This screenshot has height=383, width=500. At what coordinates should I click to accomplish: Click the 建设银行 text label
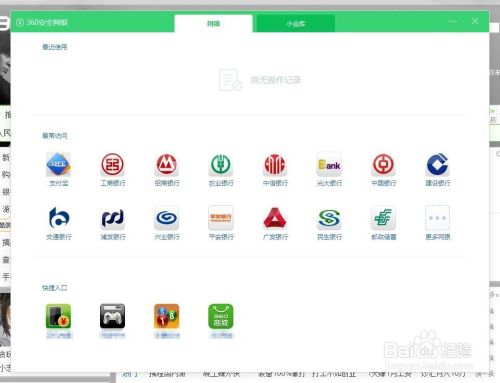pyautogui.click(x=438, y=183)
